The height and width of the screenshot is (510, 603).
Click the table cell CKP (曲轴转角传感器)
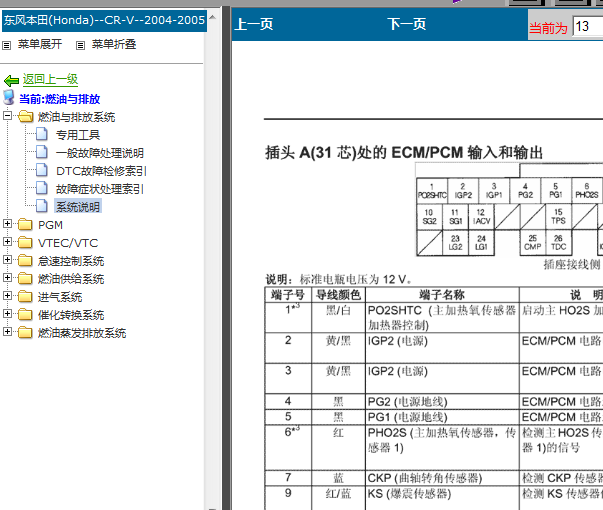pos(442,478)
